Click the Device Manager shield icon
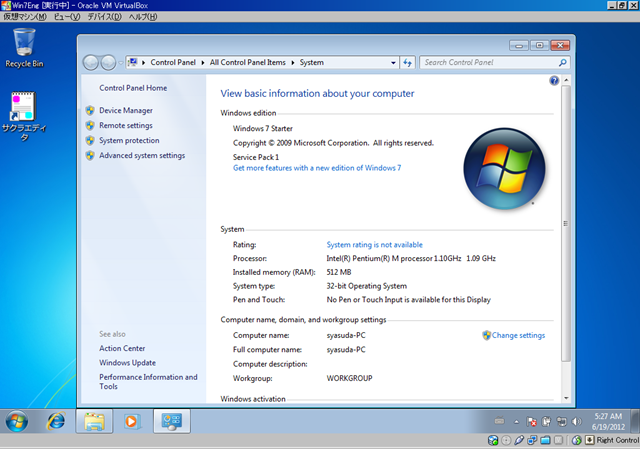The width and height of the screenshot is (640, 449). click(x=90, y=110)
